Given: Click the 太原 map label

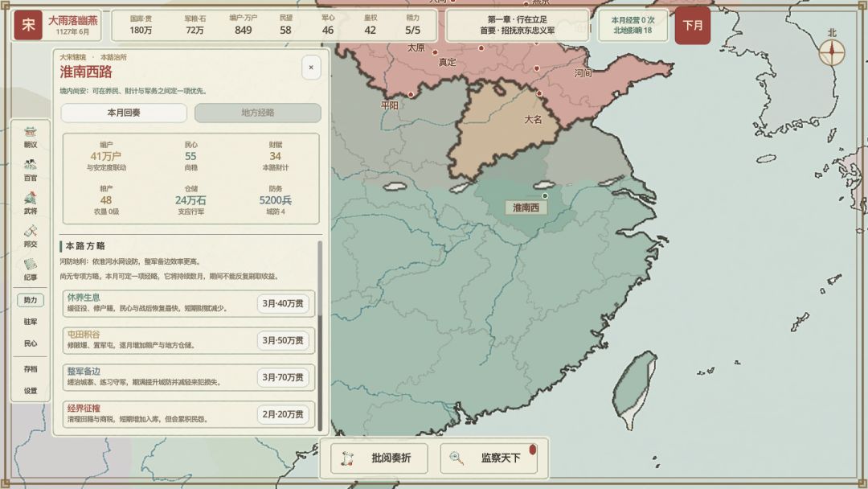Looking at the screenshot, I should click(x=416, y=47).
